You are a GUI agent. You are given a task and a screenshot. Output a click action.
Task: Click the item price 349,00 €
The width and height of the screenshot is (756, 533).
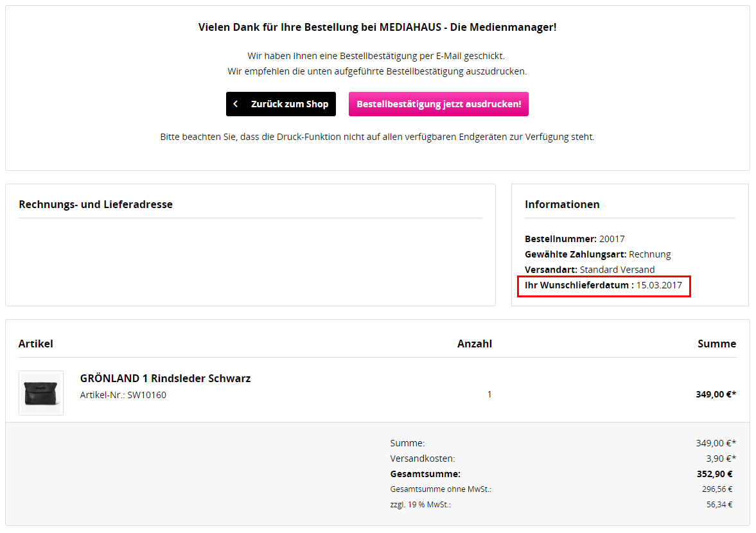click(x=716, y=394)
